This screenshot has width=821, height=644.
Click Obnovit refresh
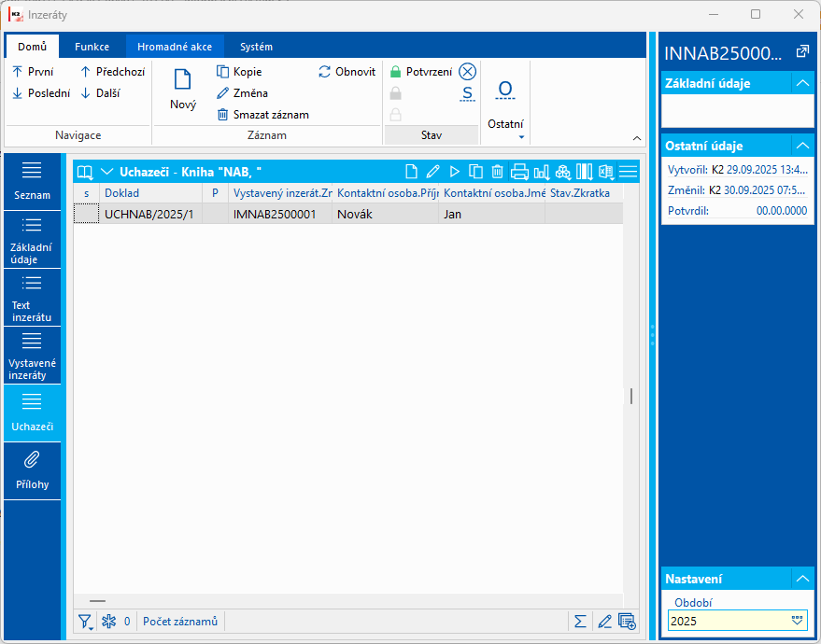(x=347, y=72)
